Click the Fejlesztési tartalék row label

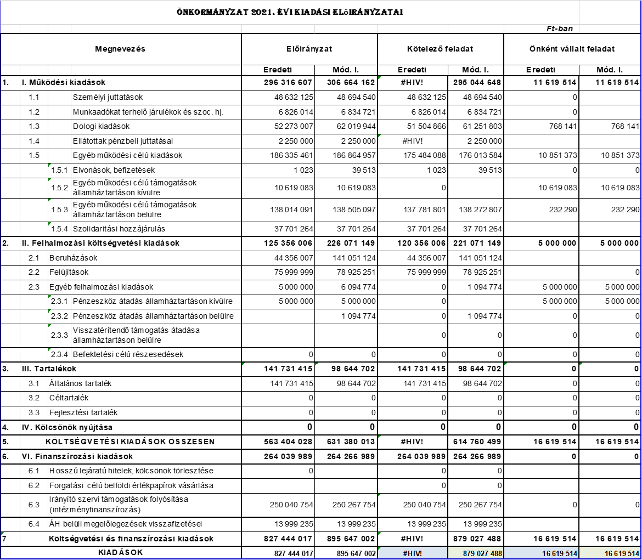point(83,412)
